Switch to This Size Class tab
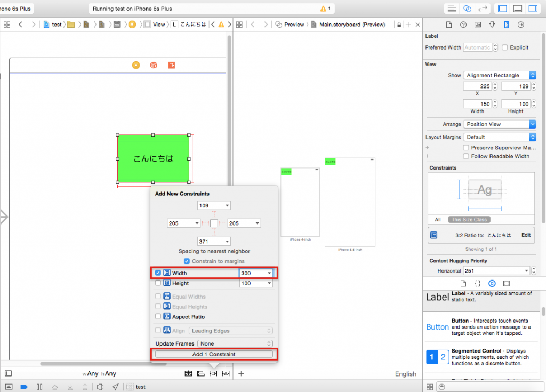 469,219
